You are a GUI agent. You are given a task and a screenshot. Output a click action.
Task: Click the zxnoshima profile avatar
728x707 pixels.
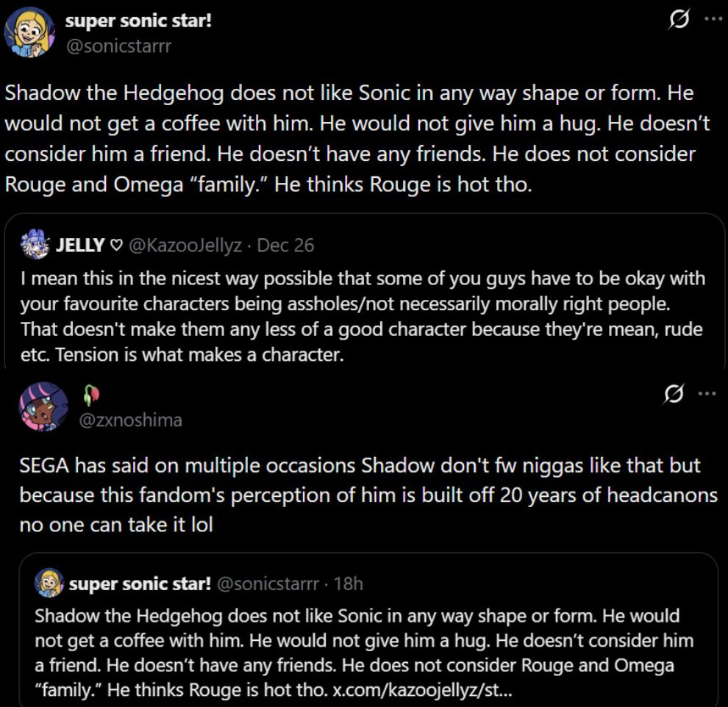pyautogui.click(x=43, y=406)
